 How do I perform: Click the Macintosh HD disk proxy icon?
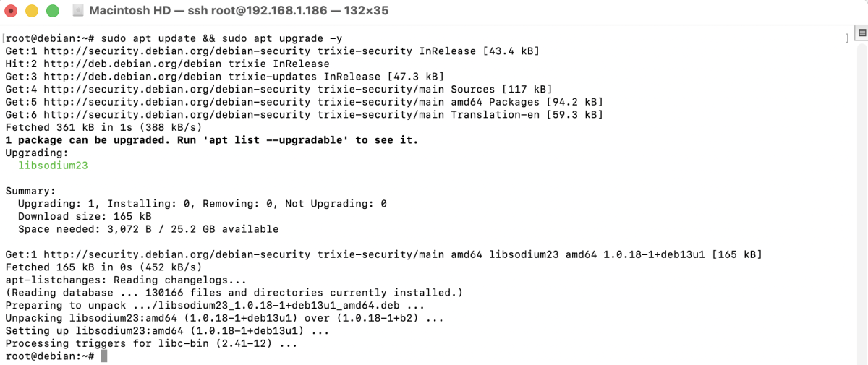point(79,11)
